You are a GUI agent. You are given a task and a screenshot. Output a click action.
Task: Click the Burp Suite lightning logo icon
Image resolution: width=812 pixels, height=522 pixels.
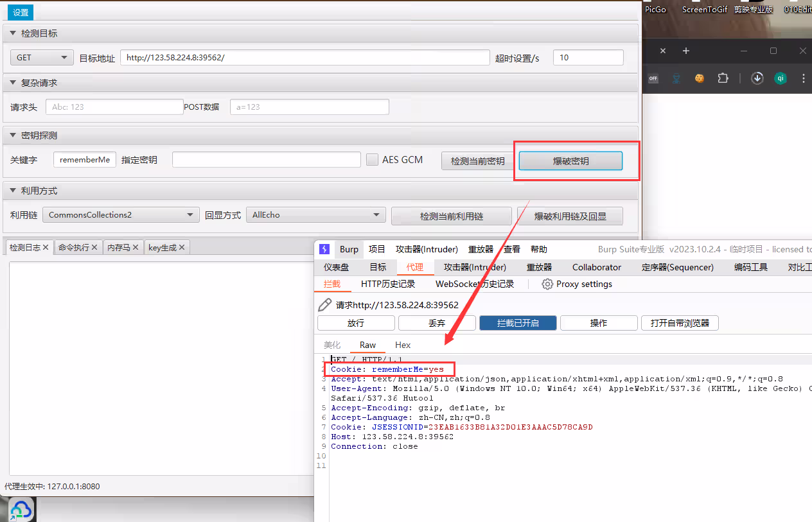[x=324, y=249]
